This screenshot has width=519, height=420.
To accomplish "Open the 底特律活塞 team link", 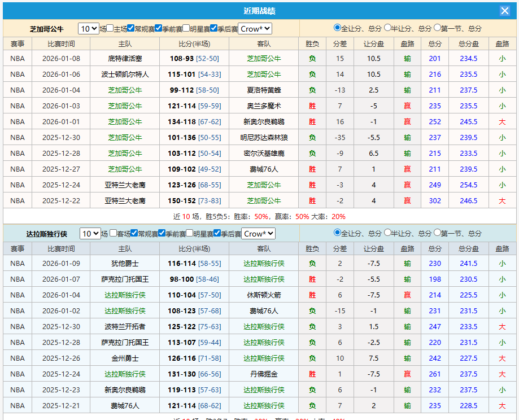I will 125,59.
